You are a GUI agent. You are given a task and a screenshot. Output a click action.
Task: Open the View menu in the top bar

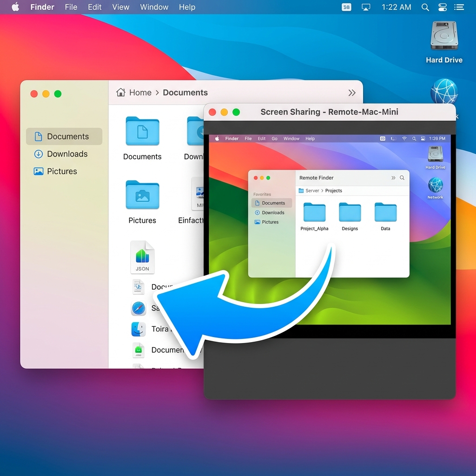(120, 7)
